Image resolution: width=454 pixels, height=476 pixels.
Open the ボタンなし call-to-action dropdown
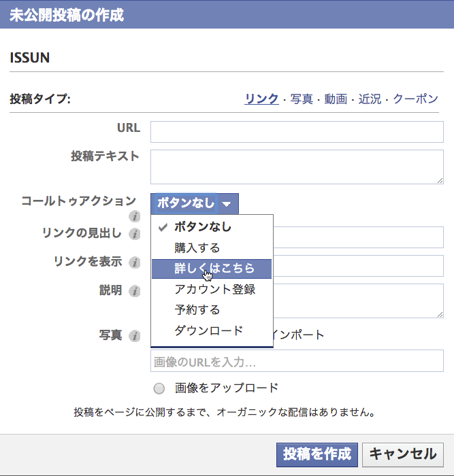pos(195,203)
